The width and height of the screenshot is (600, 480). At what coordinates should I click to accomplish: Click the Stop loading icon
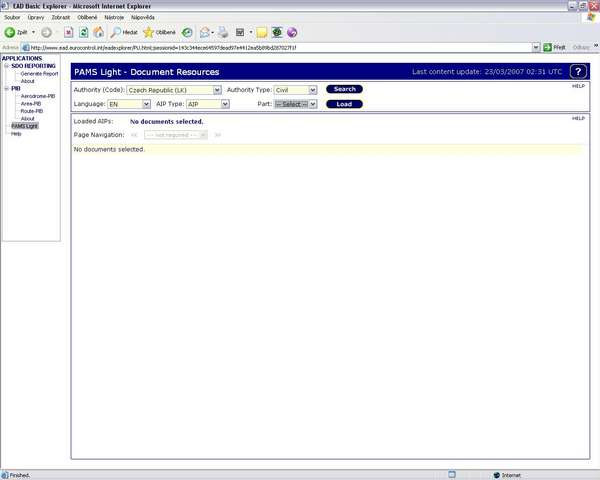(69, 32)
